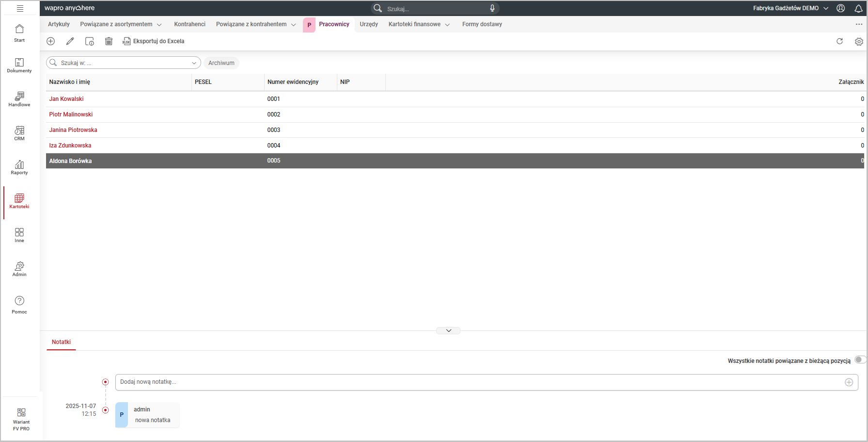Click Eksportuj do Excela button
The height and width of the screenshot is (442, 868).
(154, 41)
